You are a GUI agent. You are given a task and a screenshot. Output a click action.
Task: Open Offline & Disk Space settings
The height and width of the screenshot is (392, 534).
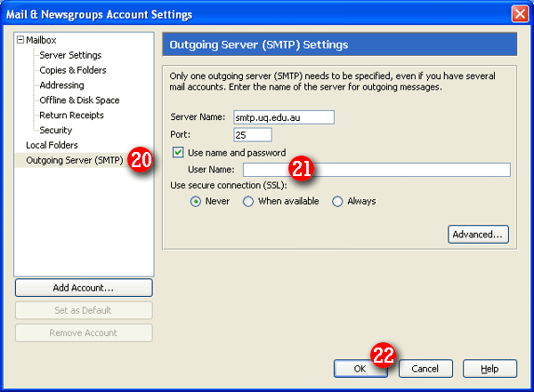79,100
